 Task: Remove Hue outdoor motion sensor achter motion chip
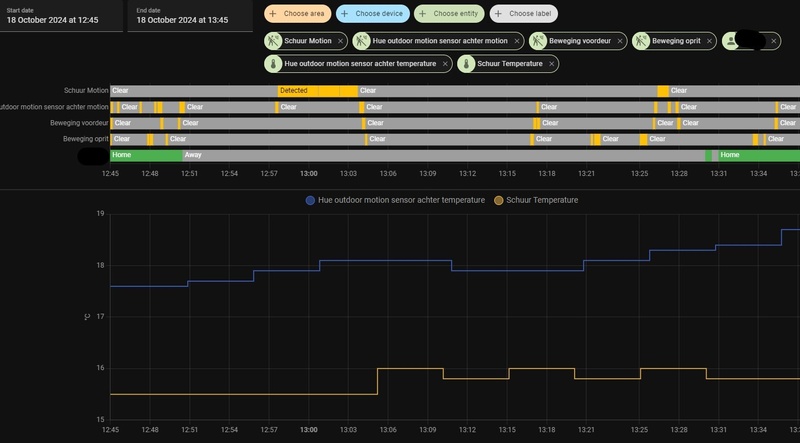pos(517,41)
